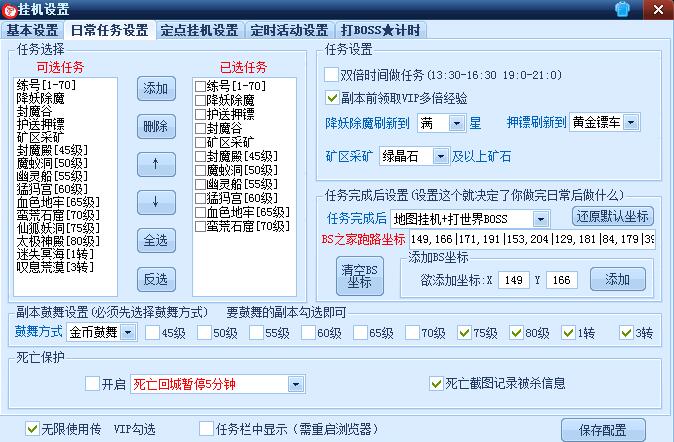The width and height of the screenshot is (674, 442).
Task: Save settings with 保存配置 button
Action: coord(603,430)
